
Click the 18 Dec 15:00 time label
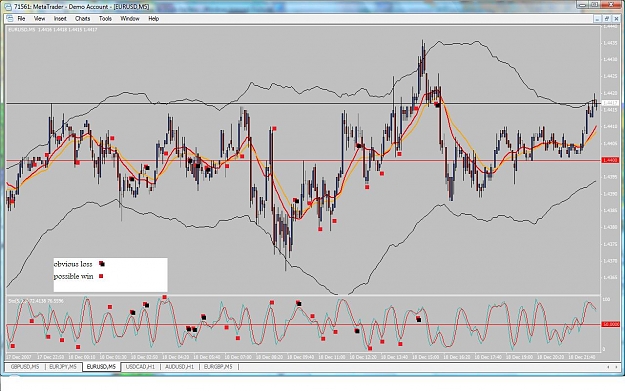pos(425,357)
